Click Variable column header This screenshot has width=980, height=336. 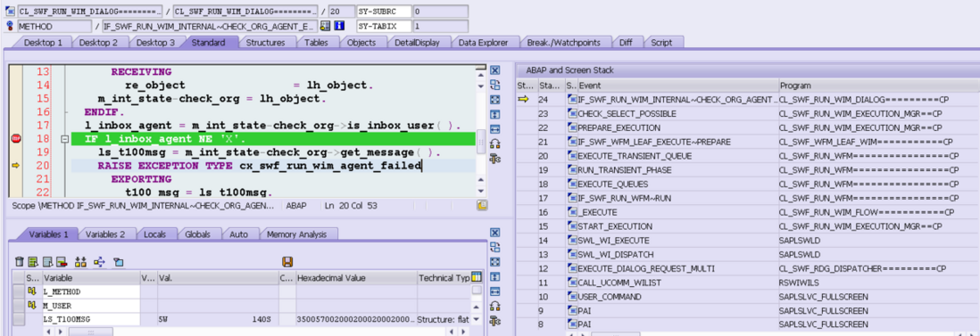[x=91, y=277]
